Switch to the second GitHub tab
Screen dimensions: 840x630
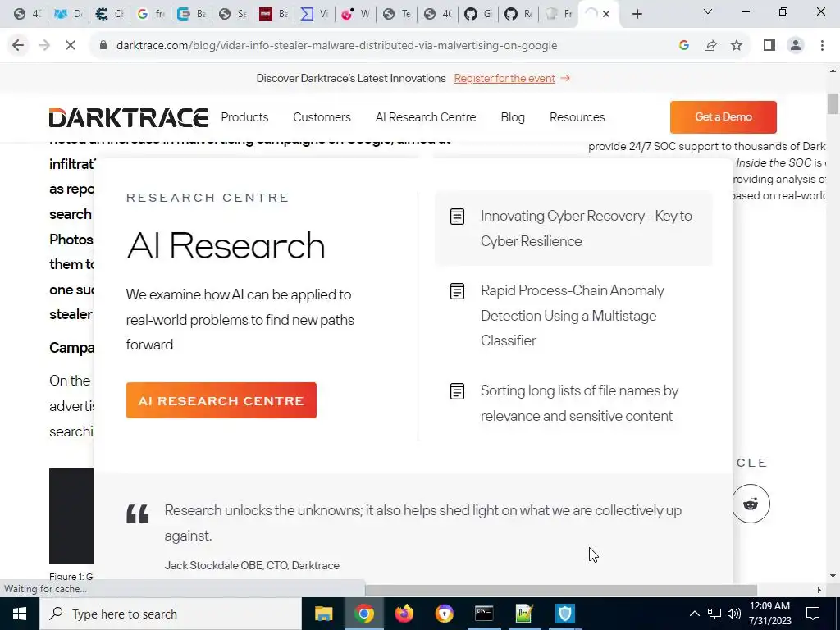coord(519,15)
